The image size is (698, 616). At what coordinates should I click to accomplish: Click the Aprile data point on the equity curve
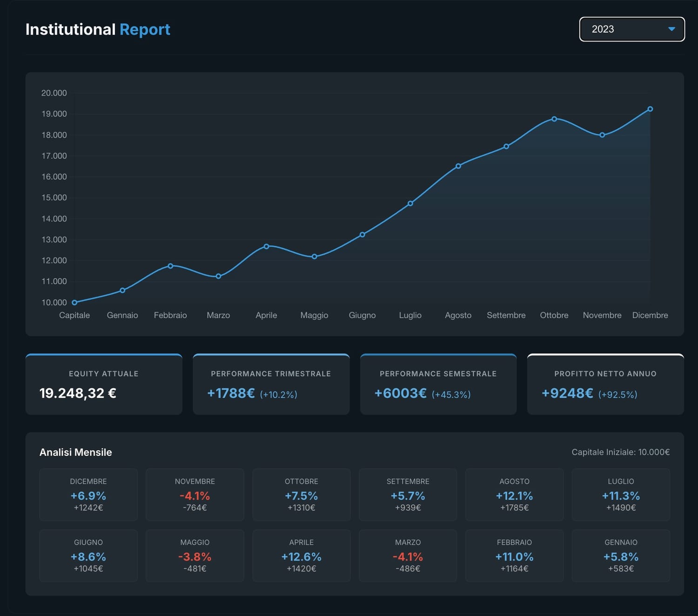266,246
